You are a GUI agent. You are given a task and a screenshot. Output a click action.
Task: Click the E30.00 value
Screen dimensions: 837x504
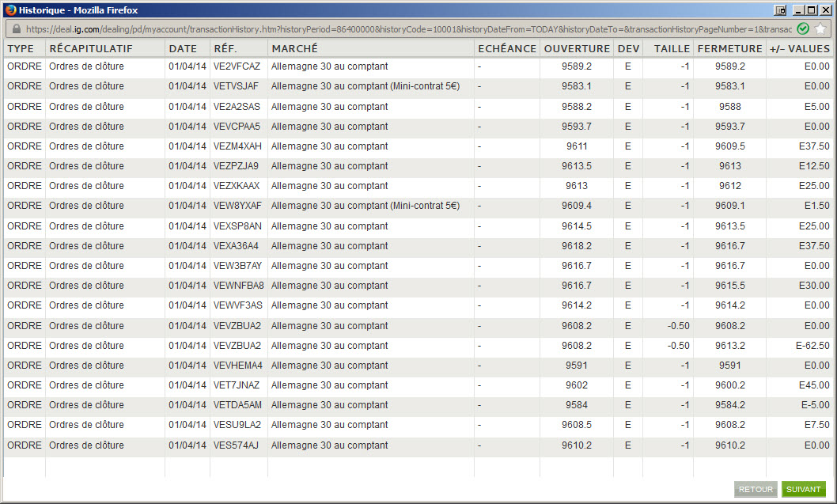click(814, 286)
